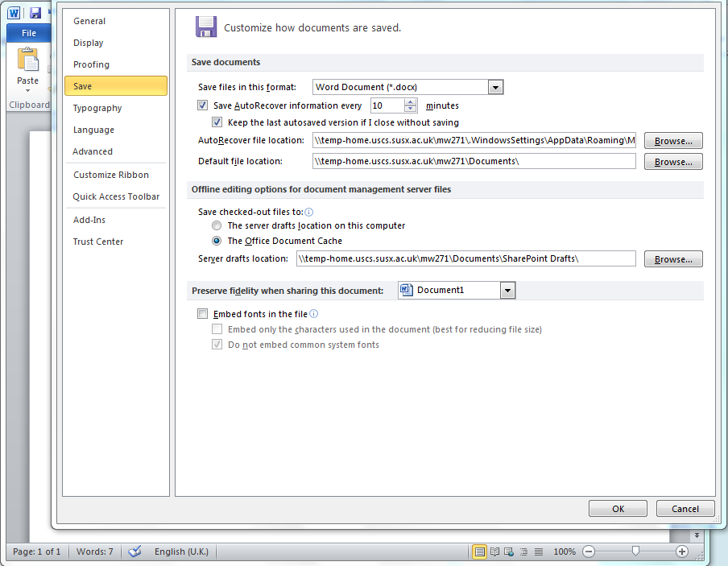Click the zoom in plus button
The height and width of the screenshot is (566, 728).
[x=681, y=552]
